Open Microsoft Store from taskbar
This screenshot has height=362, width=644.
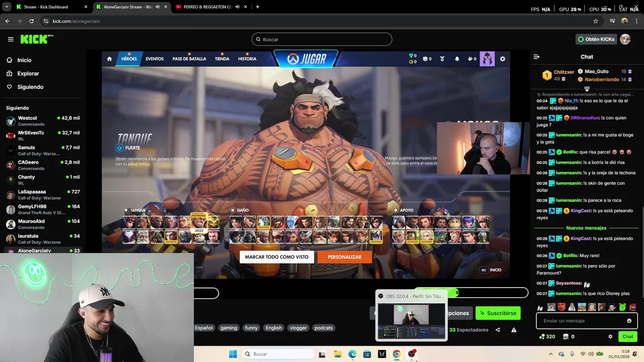[x=367, y=354]
